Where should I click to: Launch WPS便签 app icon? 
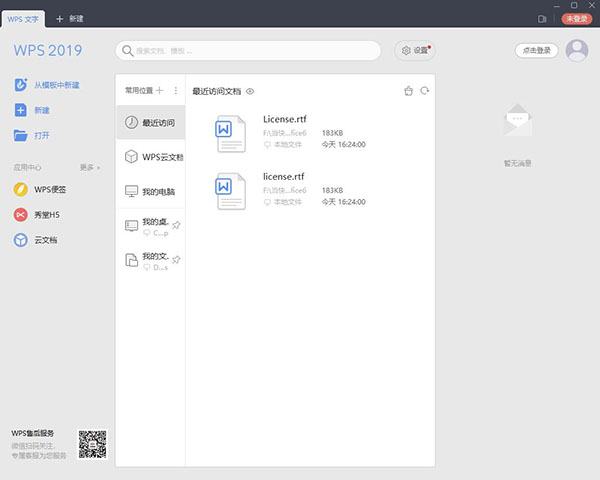(x=21, y=189)
